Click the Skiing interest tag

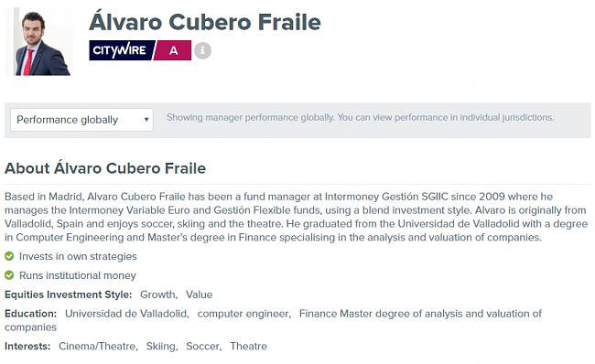tap(162, 347)
